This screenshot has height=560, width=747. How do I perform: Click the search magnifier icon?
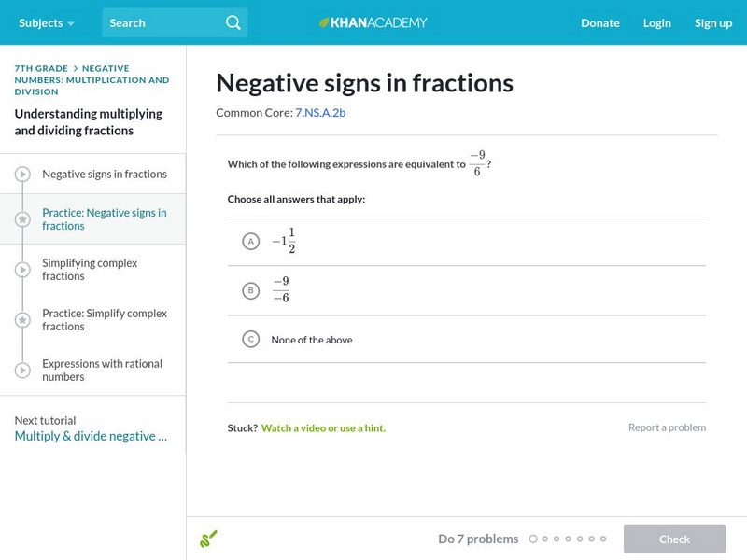(233, 22)
